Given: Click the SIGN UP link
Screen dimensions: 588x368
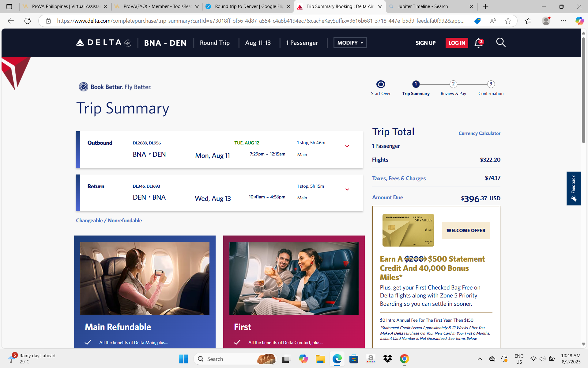Looking at the screenshot, I should pyautogui.click(x=425, y=43).
